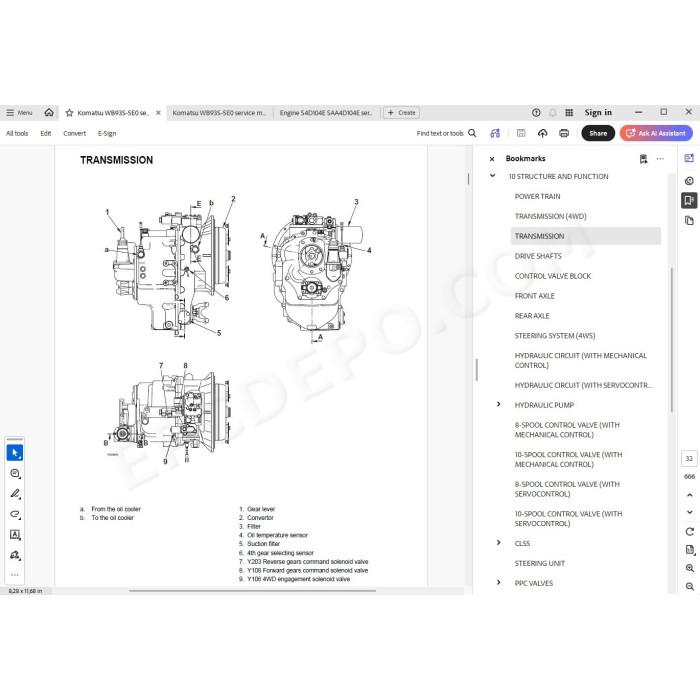Open the apps grid icon

[569, 112]
